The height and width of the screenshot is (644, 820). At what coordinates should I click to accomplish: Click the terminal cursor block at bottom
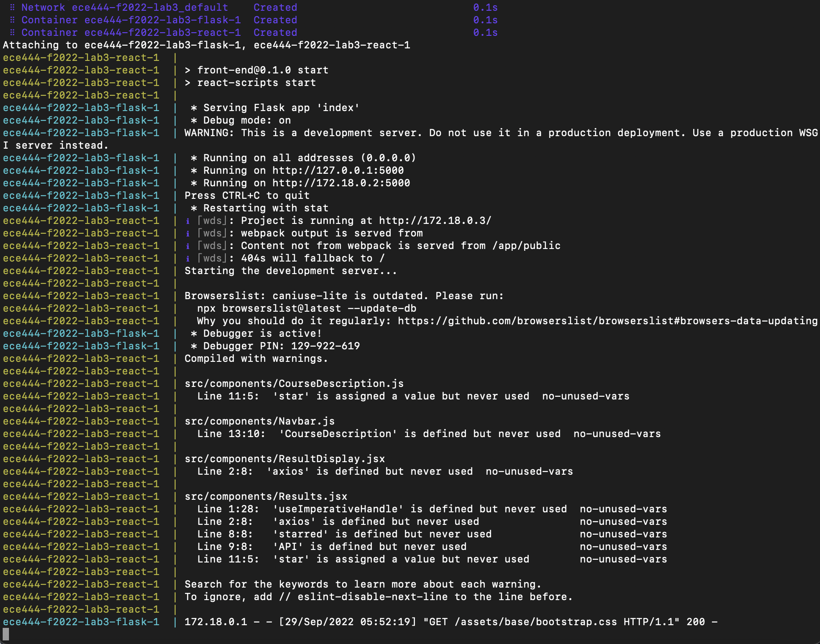pyautogui.click(x=6, y=634)
